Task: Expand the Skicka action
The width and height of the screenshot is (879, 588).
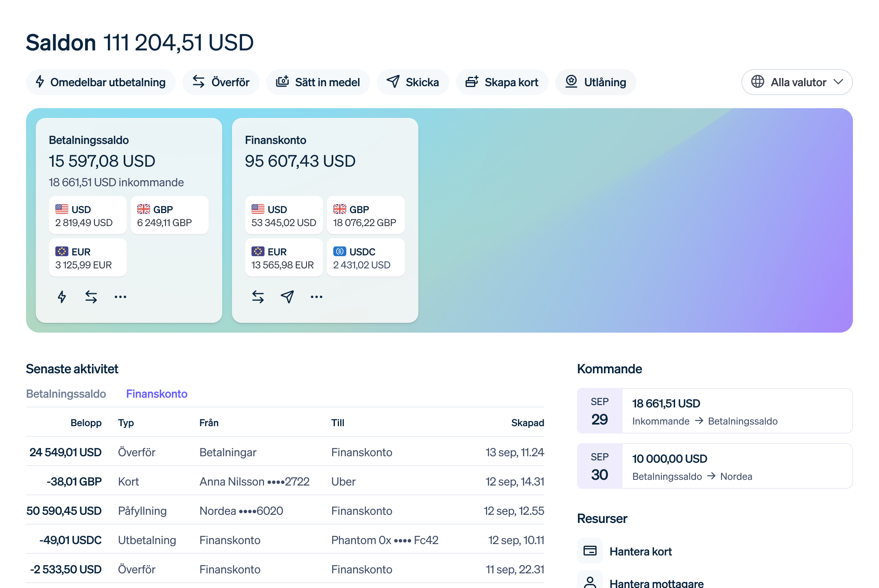Action: pyautogui.click(x=413, y=82)
